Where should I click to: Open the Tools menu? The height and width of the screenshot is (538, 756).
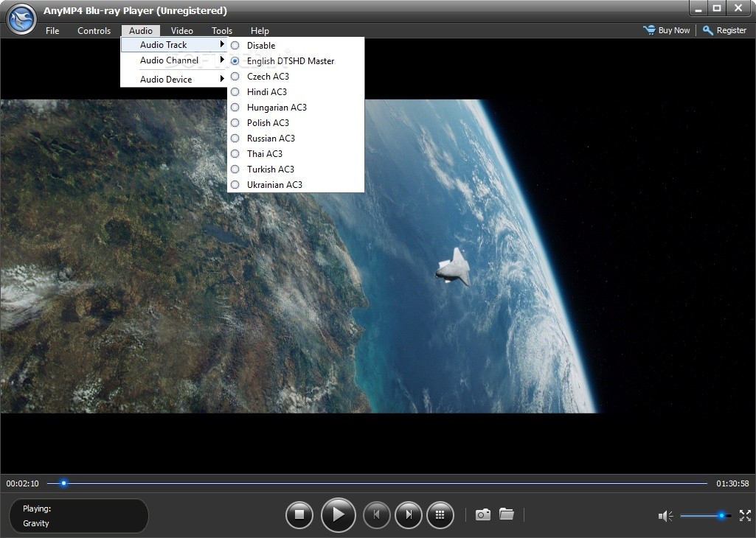click(x=222, y=31)
